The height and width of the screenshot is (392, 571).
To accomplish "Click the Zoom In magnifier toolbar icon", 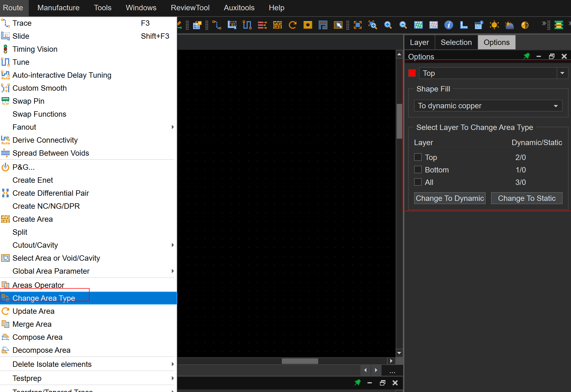I will [x=388, y=25].
